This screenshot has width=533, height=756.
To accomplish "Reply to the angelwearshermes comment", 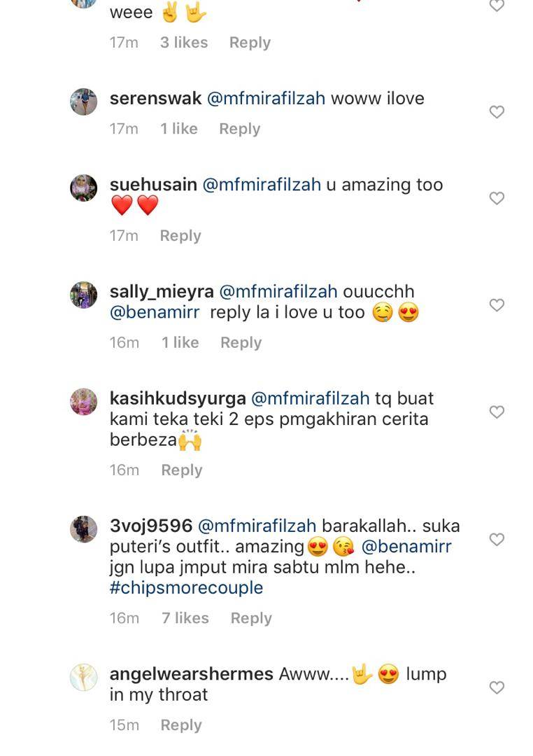I will [x=180, y=725].
